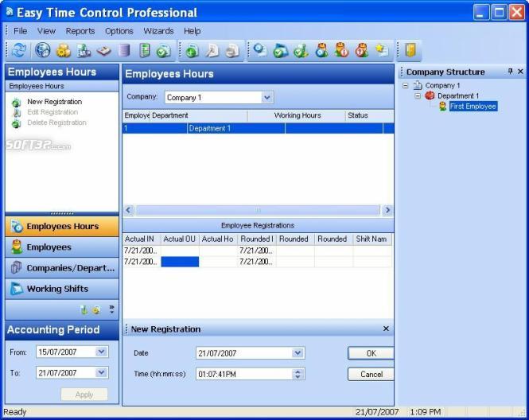Click the employees table scroll right arrow

[387, 210]
